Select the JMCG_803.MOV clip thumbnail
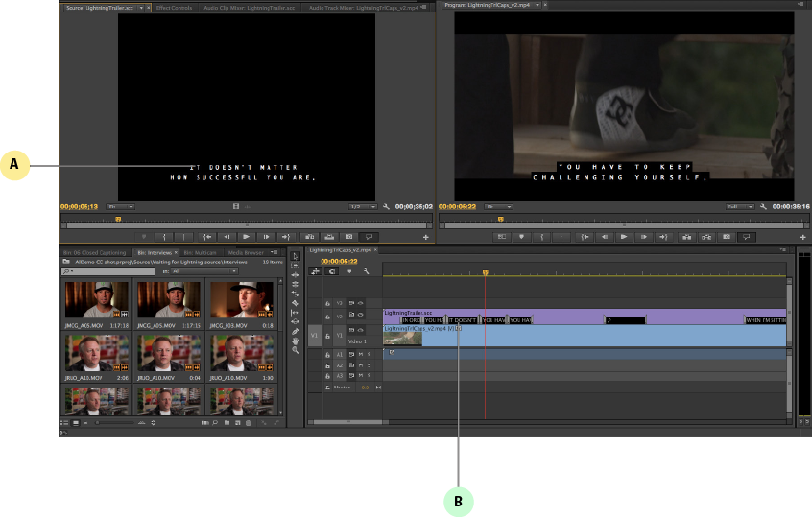The image size is (812, 517). pyautogui.click(x=241, y=299)
